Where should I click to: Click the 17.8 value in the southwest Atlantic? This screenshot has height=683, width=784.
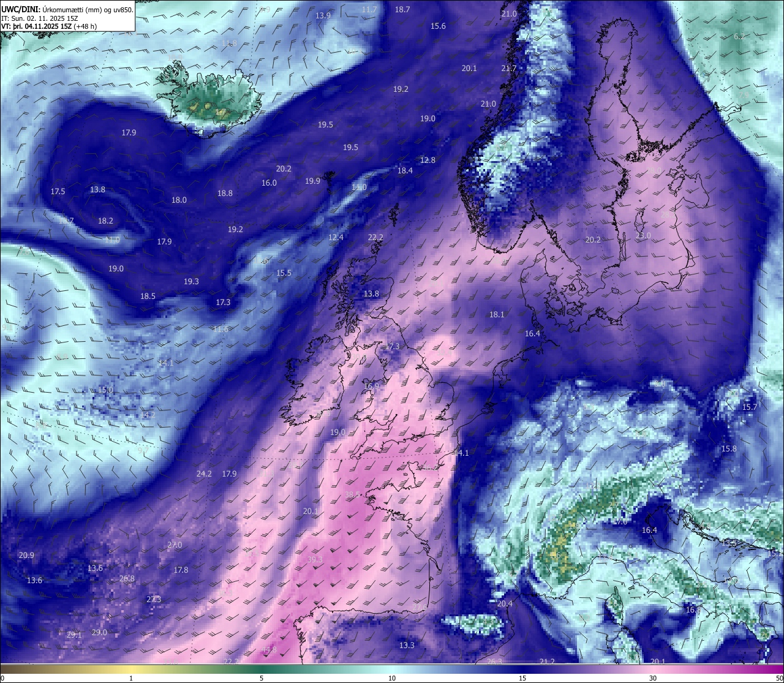click(181, 570)
